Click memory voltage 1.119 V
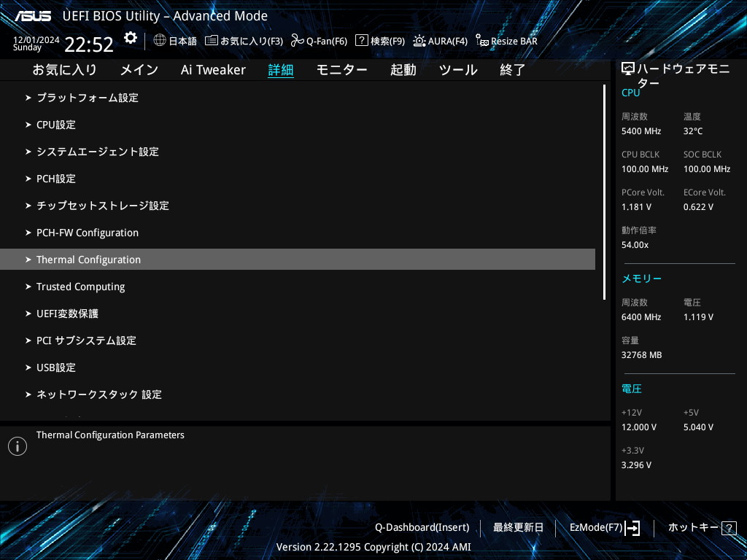747x560 pixels. tap(698, 316)
